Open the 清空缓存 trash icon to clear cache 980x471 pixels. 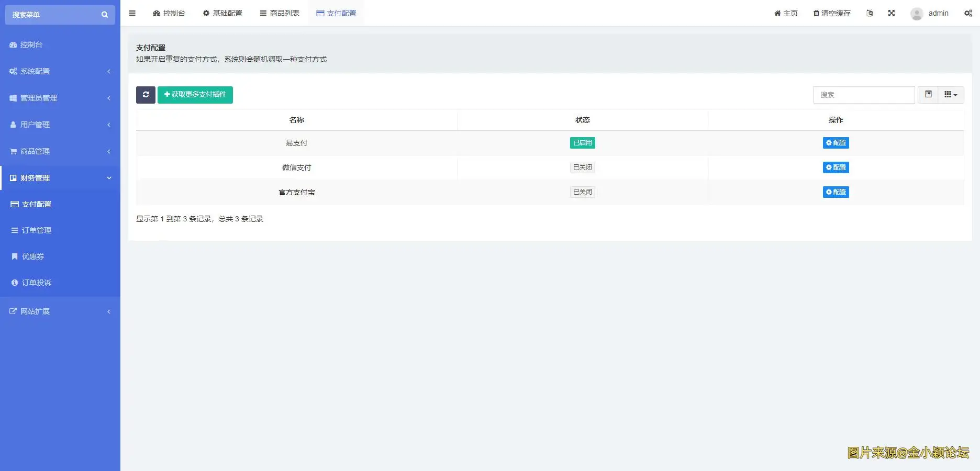817,13
